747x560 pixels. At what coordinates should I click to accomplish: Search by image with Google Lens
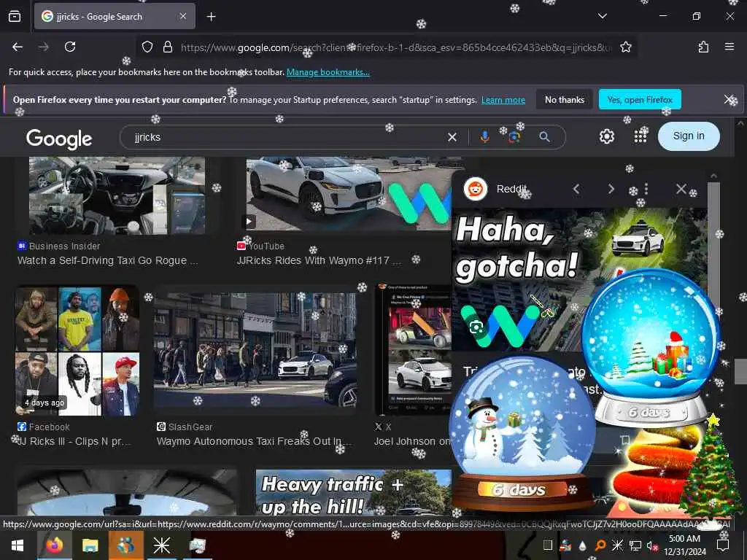514,137
